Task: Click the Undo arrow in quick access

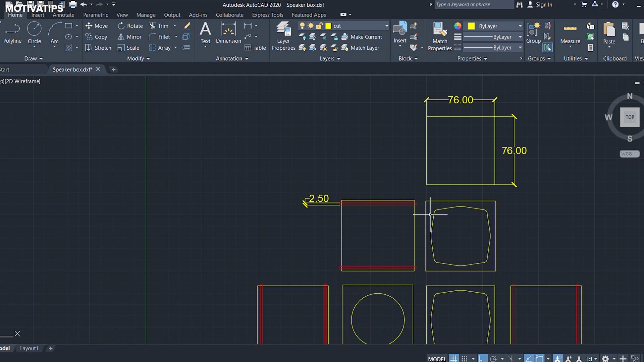Action: pyautogui.click(x=84, y=4)
